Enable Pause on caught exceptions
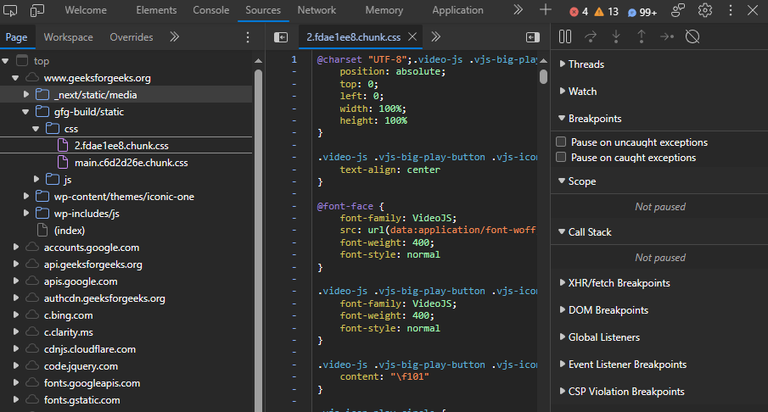Screen dimensions: 768x412 561,158
